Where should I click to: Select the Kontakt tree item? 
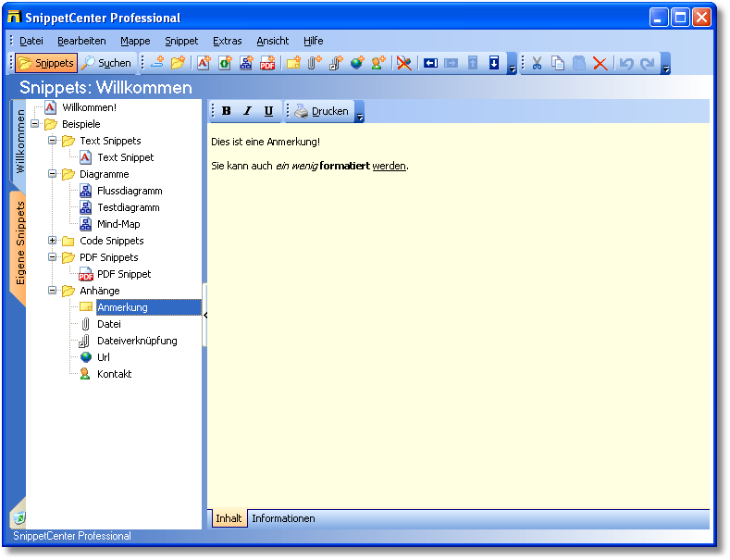(x=114, y=374)
